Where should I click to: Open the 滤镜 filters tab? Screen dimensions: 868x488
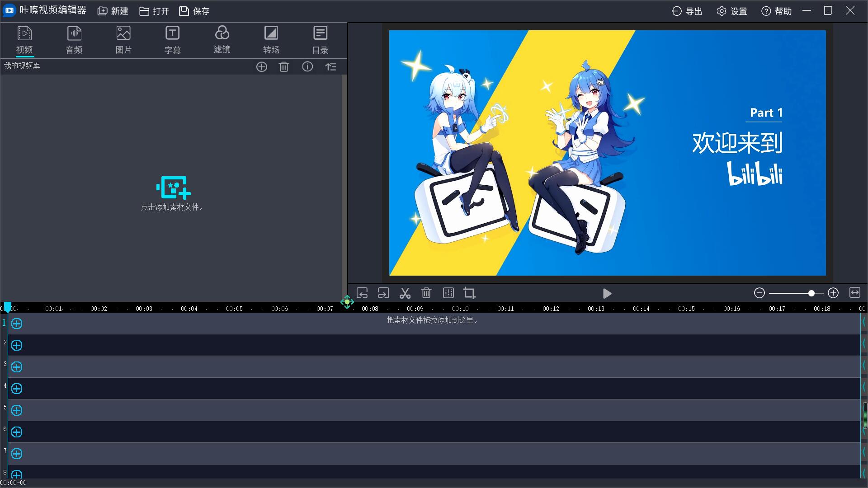pos(222,40)
